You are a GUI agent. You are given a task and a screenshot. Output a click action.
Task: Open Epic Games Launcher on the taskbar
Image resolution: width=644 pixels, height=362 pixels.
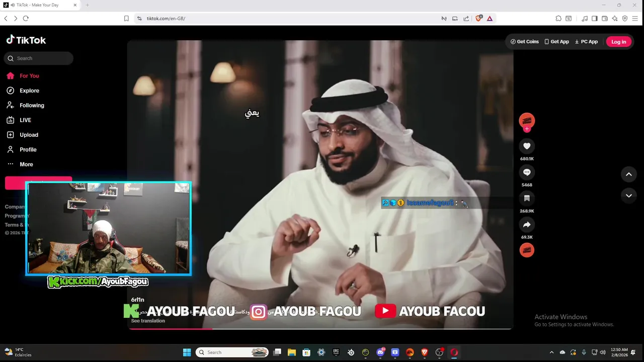coord(336,352)
